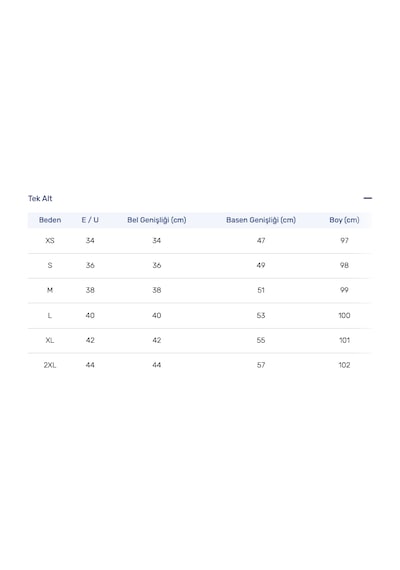Click the Boy value 97 for XS
The image size is (400, 570).
344,241
